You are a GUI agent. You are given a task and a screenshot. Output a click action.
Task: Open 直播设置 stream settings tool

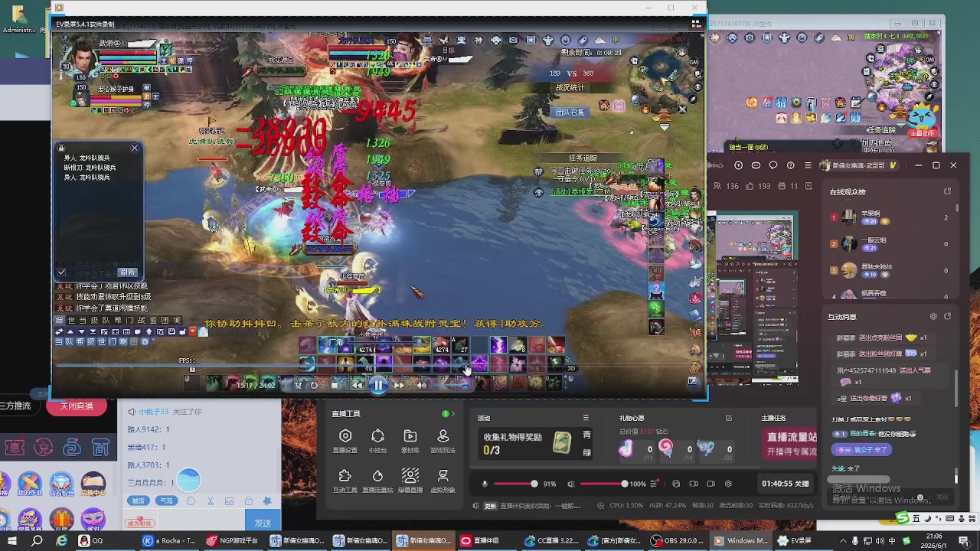(x=345, y=441)
